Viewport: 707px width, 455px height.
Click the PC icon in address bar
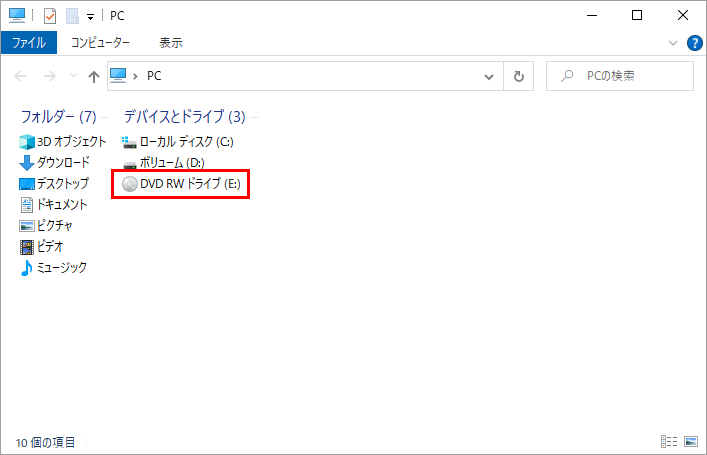click(x=118, y=75)
